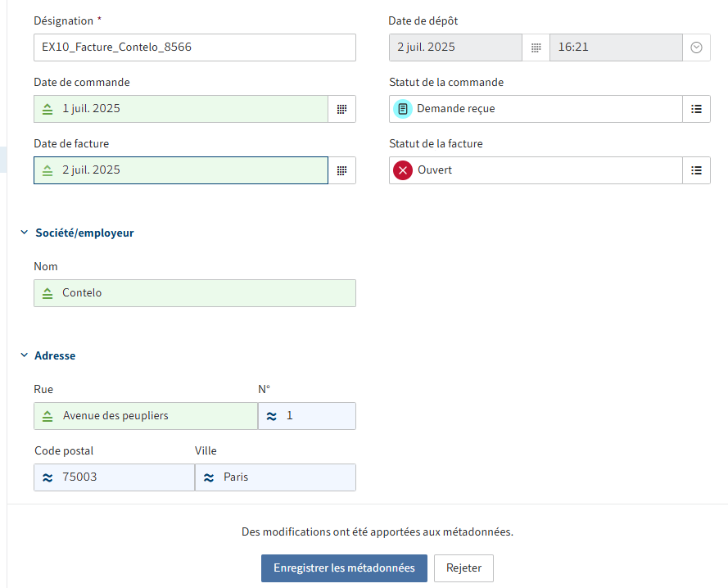Collapse the Adresse section
Screen dimensions: 728x588
pyautogui.click(x=24, y=355)
